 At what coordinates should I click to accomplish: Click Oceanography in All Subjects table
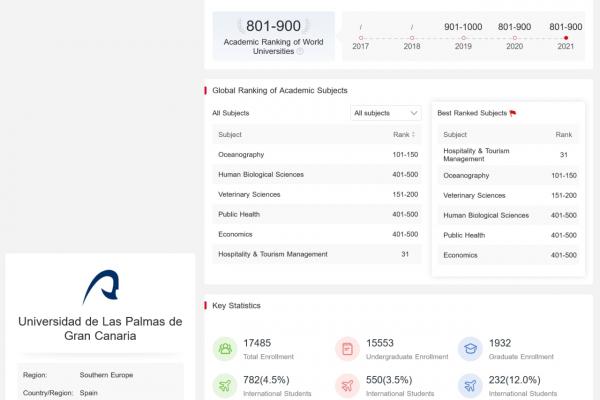(x=241, y=155)
